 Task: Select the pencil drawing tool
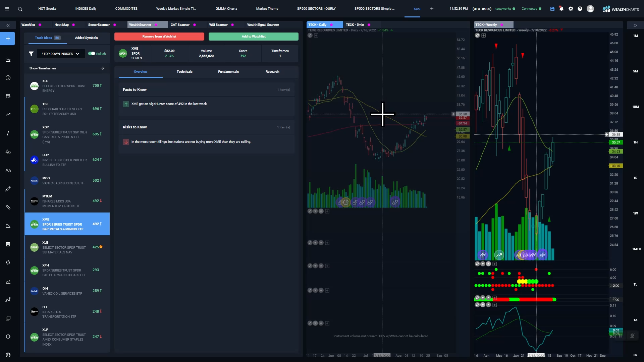(x=8, y=189)
